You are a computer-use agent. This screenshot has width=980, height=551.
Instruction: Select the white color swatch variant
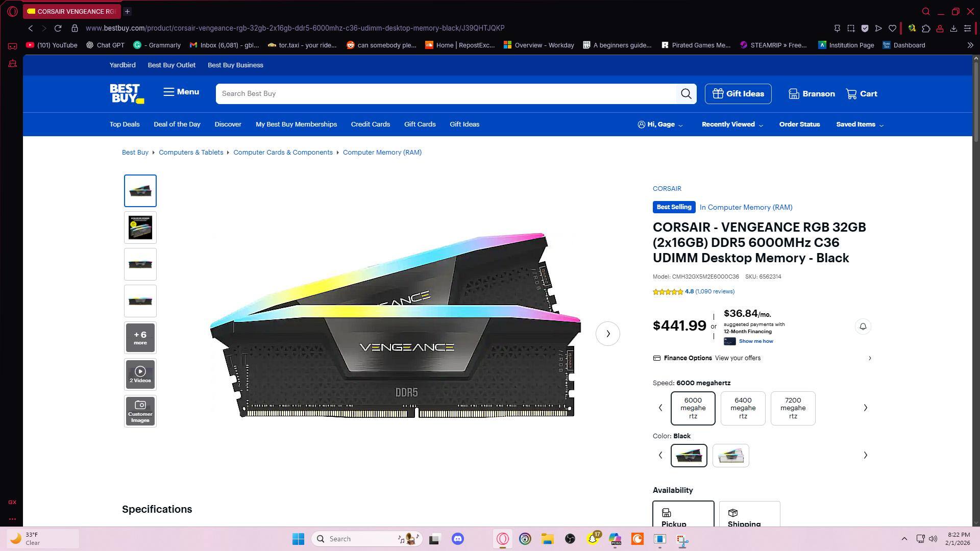[x=730, y=456]
